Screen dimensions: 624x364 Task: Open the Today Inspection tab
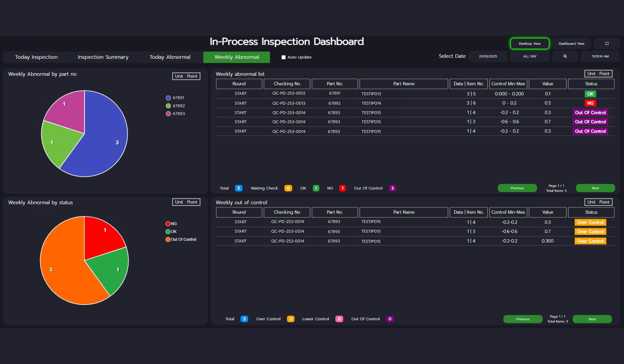36,57
